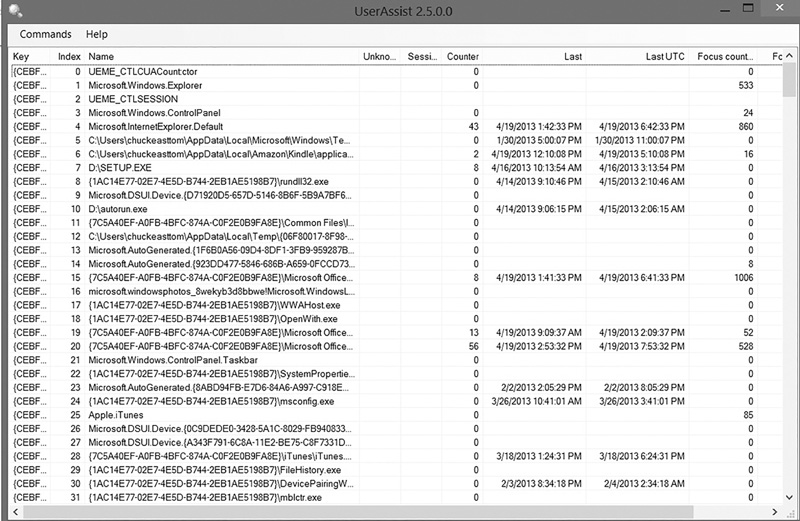Sort by the Counter column header

(462, 57)
